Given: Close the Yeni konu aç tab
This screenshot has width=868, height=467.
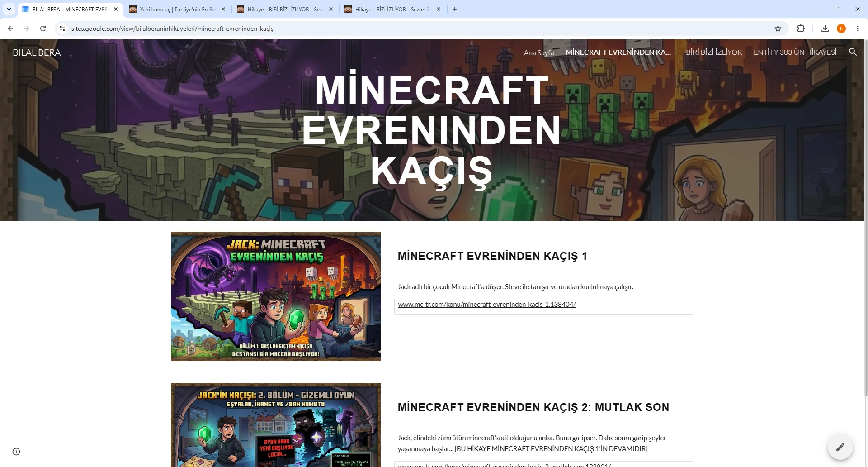Looking at the screenshot, I should coord(223,9).
